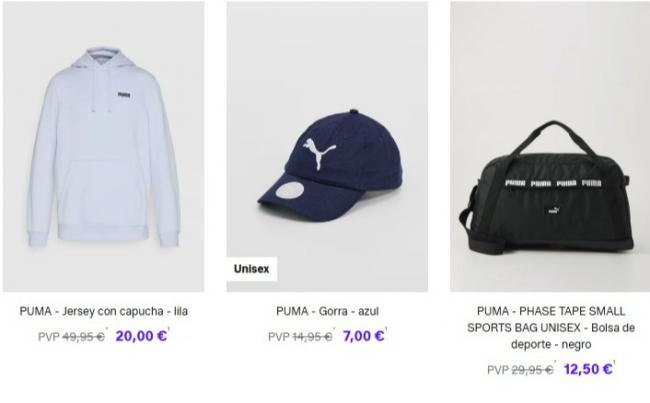The width and height of the screenshot is (650, 403).
Task: Click the PUMA tape strip on the bag
Action: (x=553, y=183)
